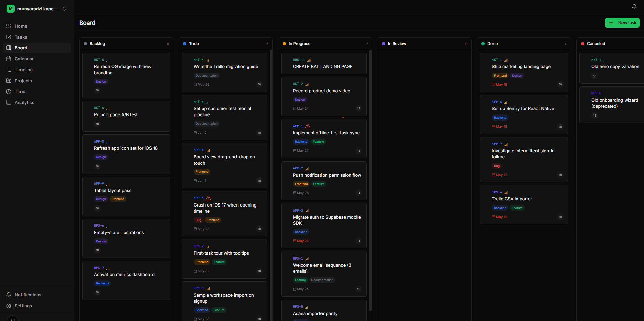The image size is (644, 321).
Task: Click the In Progress column scrollbar
Action: [371, 181]
